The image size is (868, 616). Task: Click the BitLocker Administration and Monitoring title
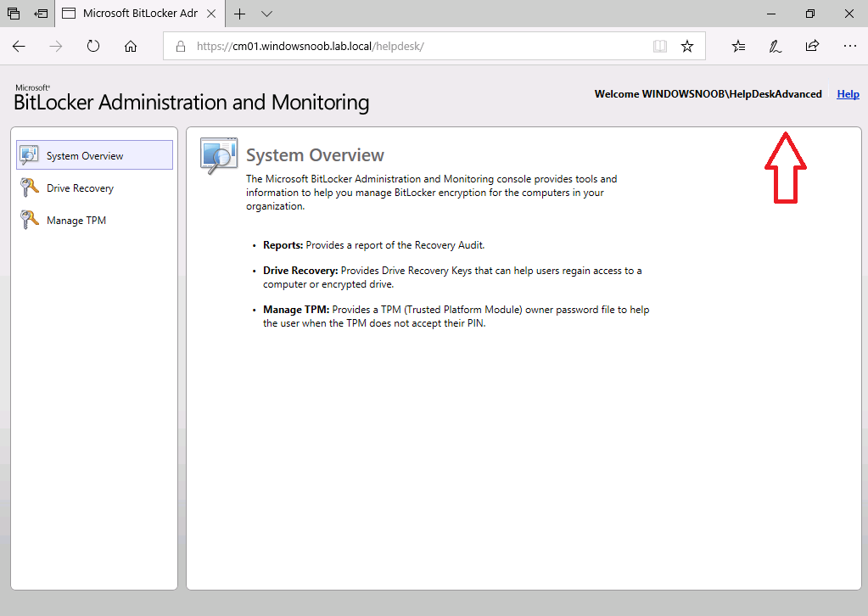[x=192, y=103]
